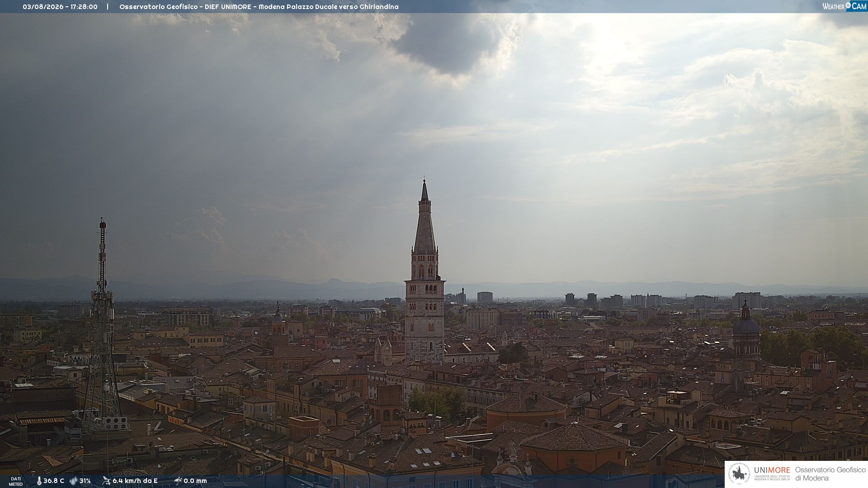This screenshot has height=488, width=868.
Task: Click the 03/08/2026 - 17:28:00 timestamp
Action: pos(60,7)
